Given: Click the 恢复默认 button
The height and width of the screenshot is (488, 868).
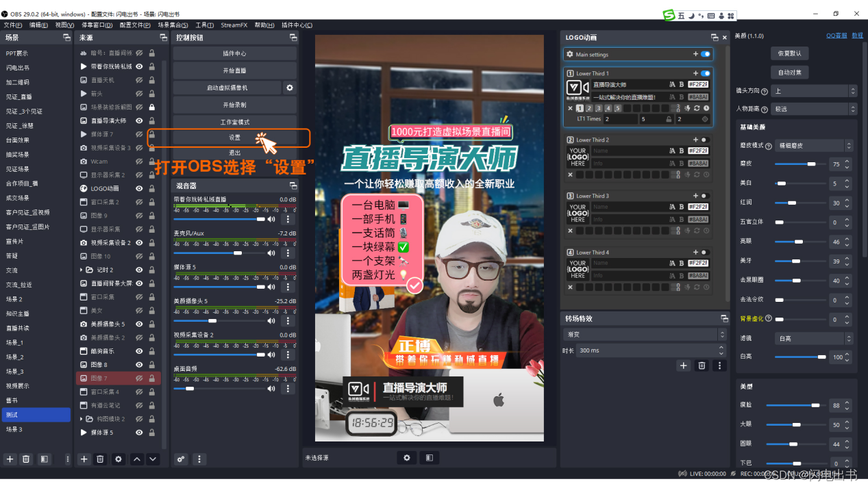Looking at the screenshot, I should (x=789, y=53).
